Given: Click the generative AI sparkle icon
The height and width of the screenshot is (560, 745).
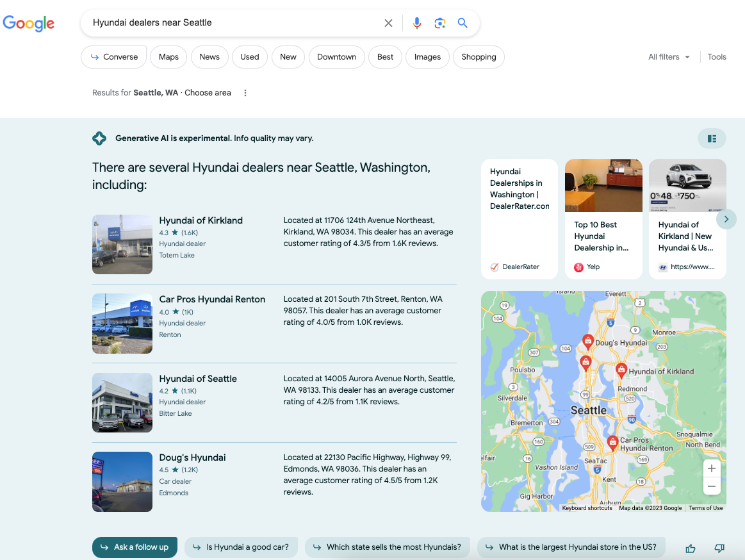Looking at the screenshot, I should pyautogui.click(x=99, y=138).
